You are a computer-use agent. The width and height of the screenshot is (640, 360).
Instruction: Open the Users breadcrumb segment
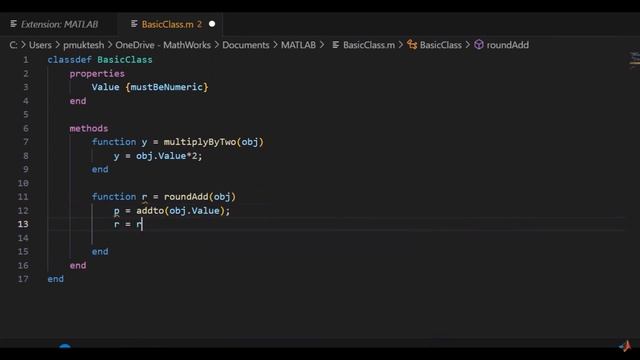pos(40,45)
